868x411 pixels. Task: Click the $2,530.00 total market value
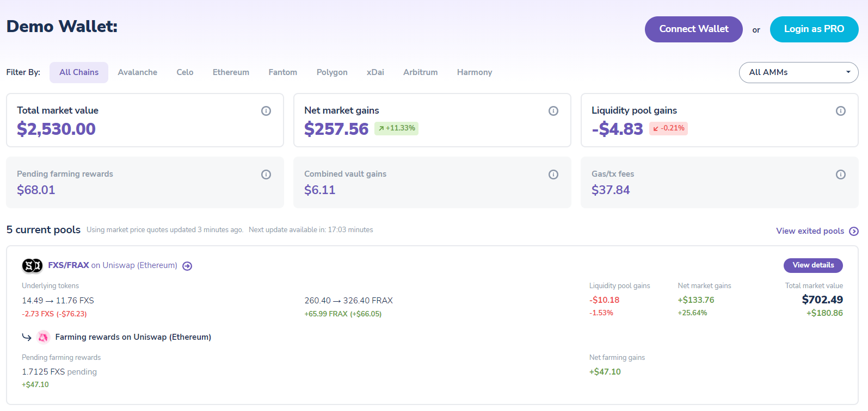pos(56,129)
